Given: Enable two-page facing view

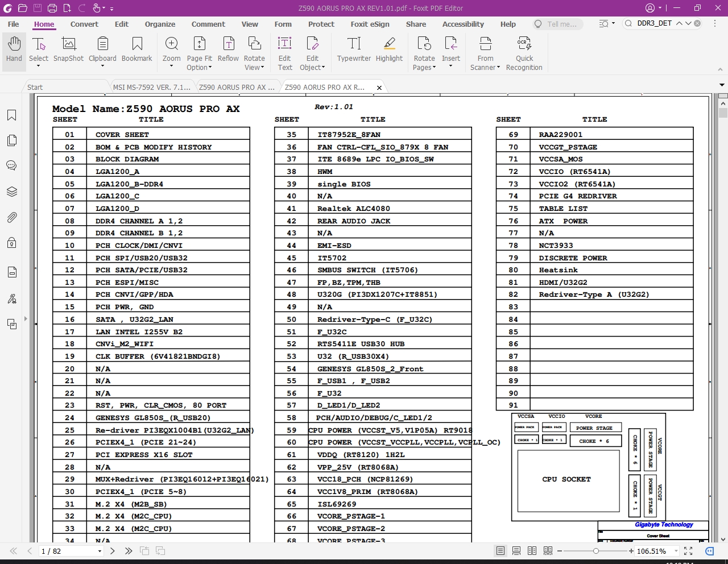Looking at the screenshot, I should click(532, 551).
